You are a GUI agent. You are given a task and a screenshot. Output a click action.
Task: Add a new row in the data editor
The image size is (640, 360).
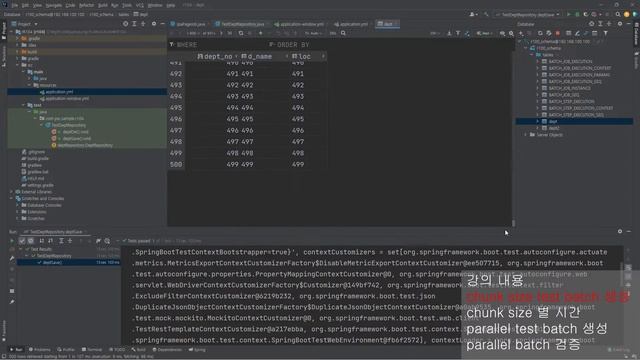(x=260, y=33)
